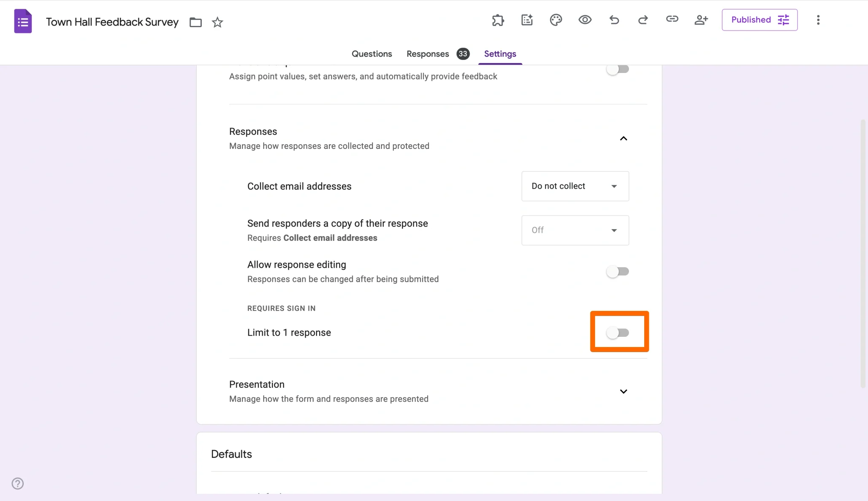The image size is (868, 501).
Task: Switch to the Responses tab
Action: point(428,54)
